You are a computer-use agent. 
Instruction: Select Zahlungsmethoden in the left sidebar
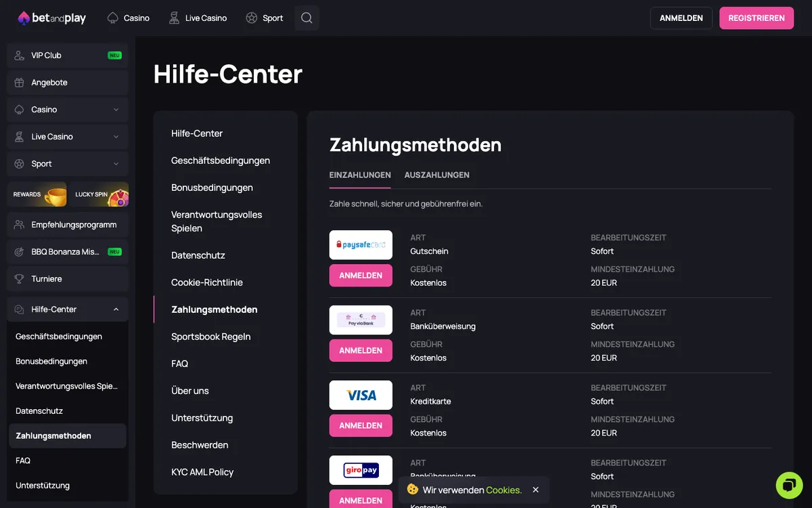68,436
